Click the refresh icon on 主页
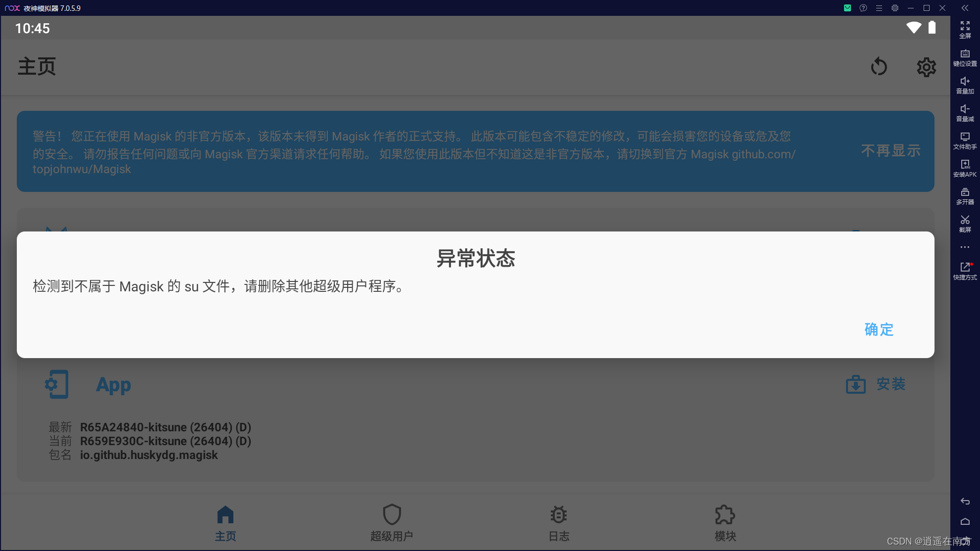Viewport: 980px width, 551px height. click(878, 66)
